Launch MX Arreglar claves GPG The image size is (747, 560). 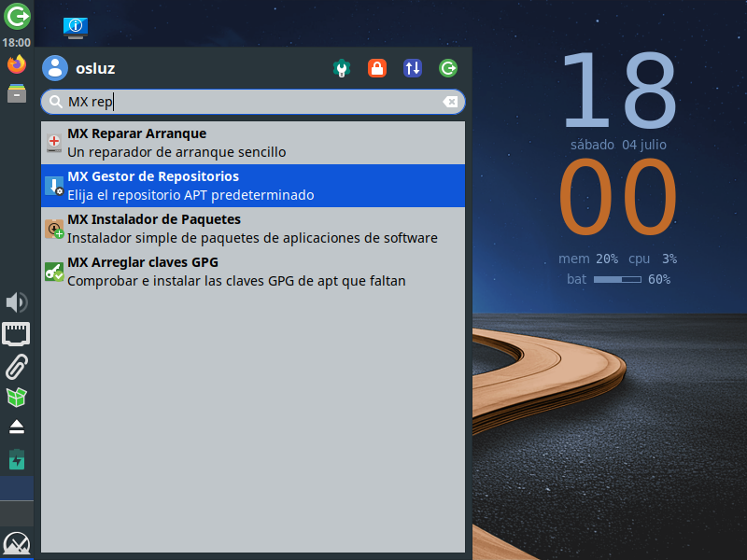[x=253, y=272]
